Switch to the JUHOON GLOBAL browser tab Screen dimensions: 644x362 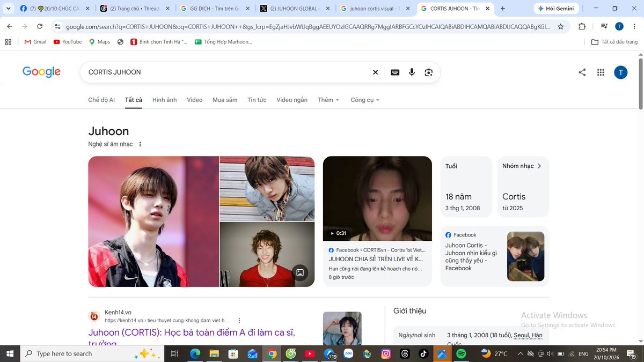click(295, 9)
